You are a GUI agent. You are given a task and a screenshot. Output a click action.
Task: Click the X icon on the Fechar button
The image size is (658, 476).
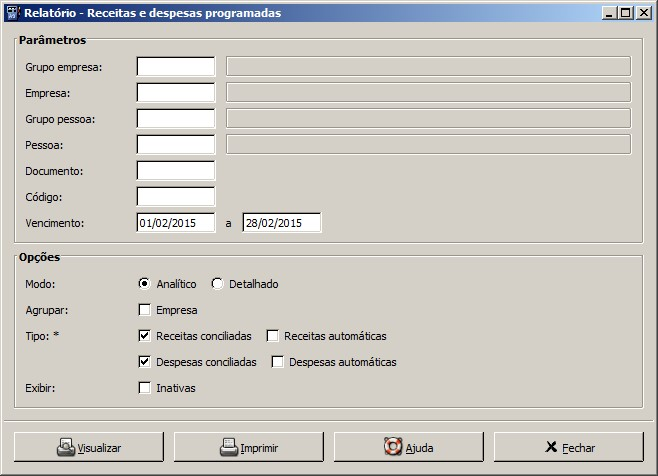(x=551, y=447)
